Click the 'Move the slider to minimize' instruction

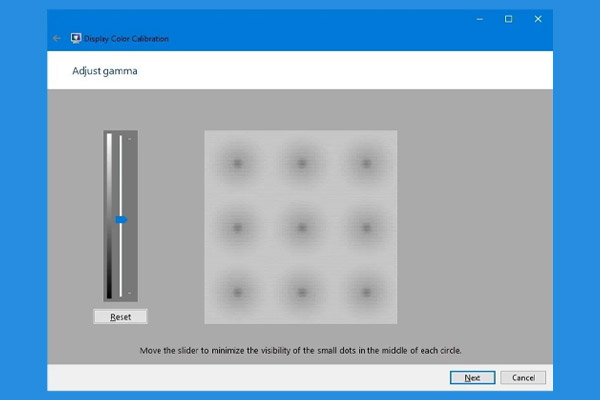(x=300, y=351)
